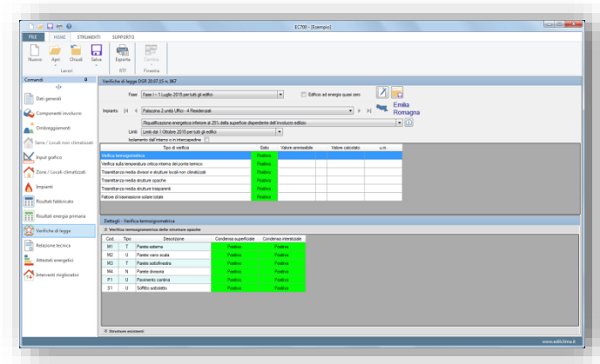
Task: Save the project with the Salva icon
Action: pyautogui.click(x=96, y=51)
